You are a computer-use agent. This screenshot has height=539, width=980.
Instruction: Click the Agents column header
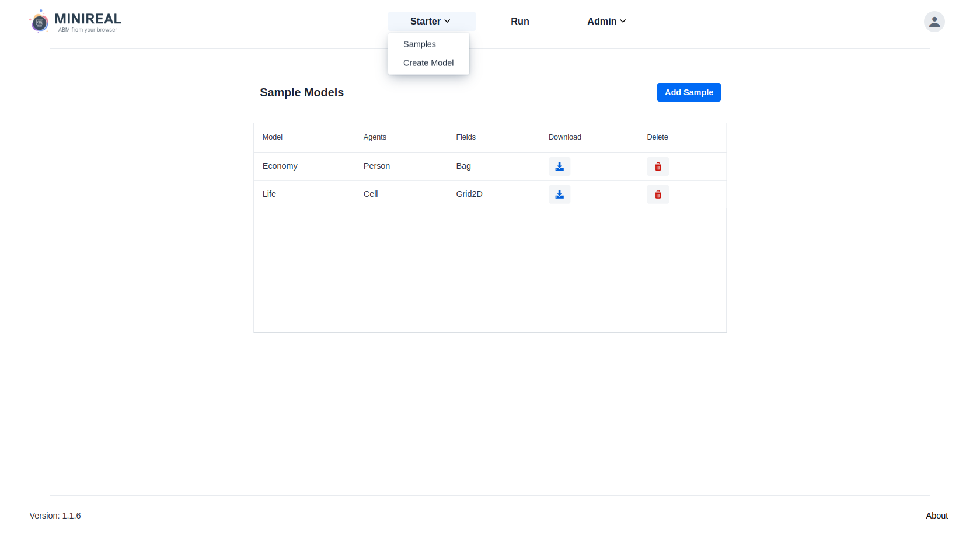point(375,137)
